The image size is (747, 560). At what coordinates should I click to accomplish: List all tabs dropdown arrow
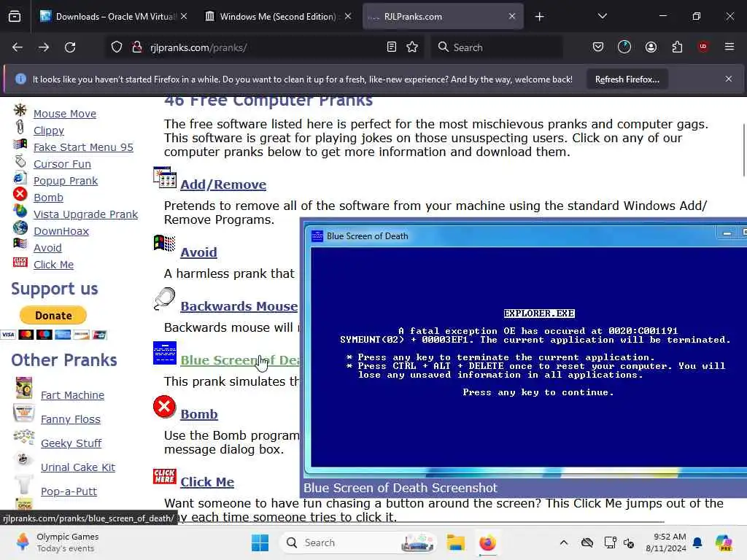(x=603, y=16)
